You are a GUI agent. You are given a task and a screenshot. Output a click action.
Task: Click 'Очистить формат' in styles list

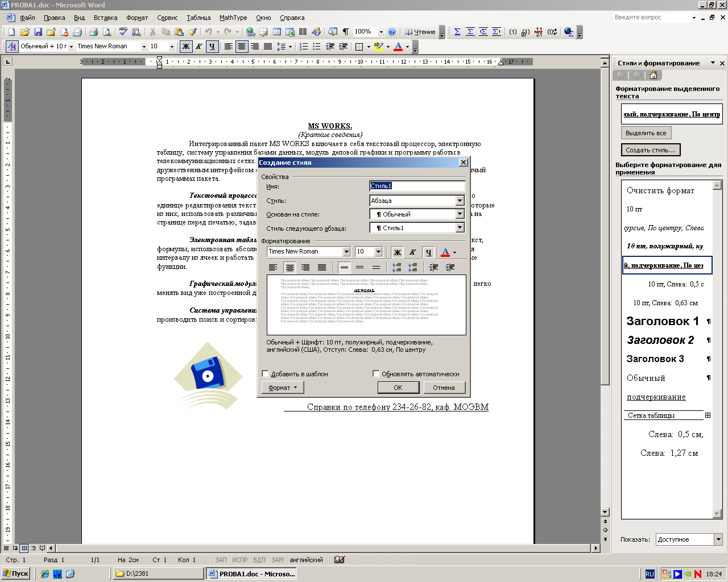point(660,191)
